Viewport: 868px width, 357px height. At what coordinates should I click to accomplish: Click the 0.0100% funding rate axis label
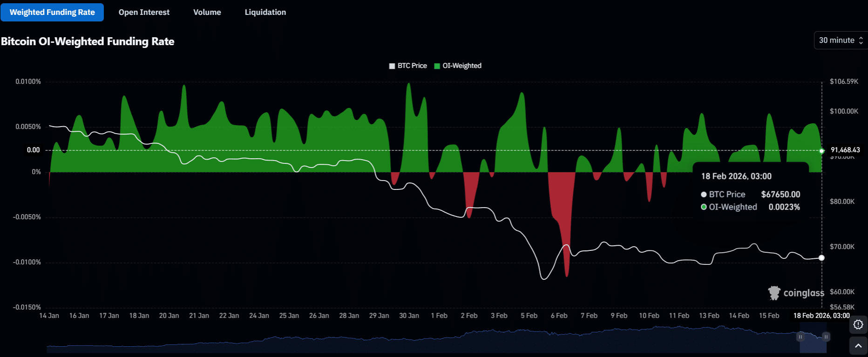point(28,81)
